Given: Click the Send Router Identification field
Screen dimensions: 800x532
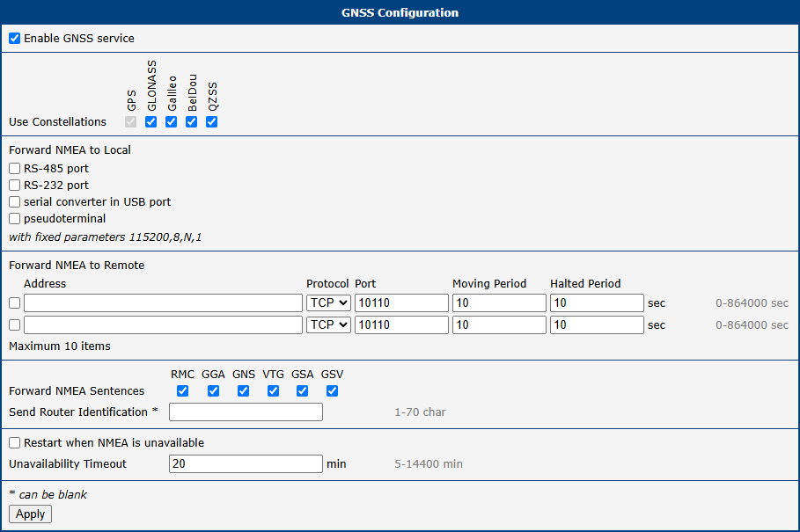Looking at the screenshot, I should (246, 412).
